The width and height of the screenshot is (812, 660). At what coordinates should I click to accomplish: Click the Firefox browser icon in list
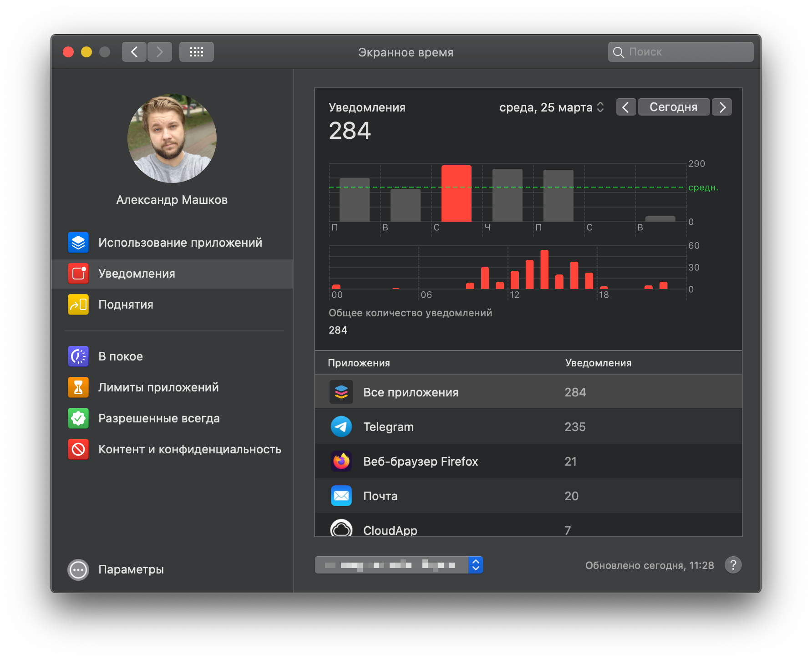point(341,462)
